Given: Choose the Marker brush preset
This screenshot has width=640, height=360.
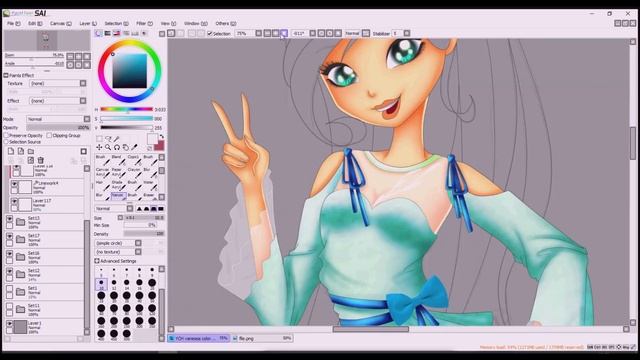Looking at the screenshot, I should coord(118,196).
